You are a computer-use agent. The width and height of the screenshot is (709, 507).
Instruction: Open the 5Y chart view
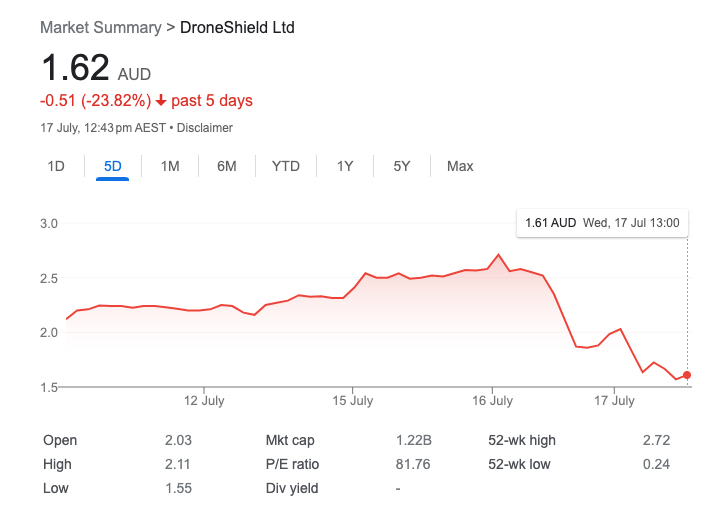402,166
